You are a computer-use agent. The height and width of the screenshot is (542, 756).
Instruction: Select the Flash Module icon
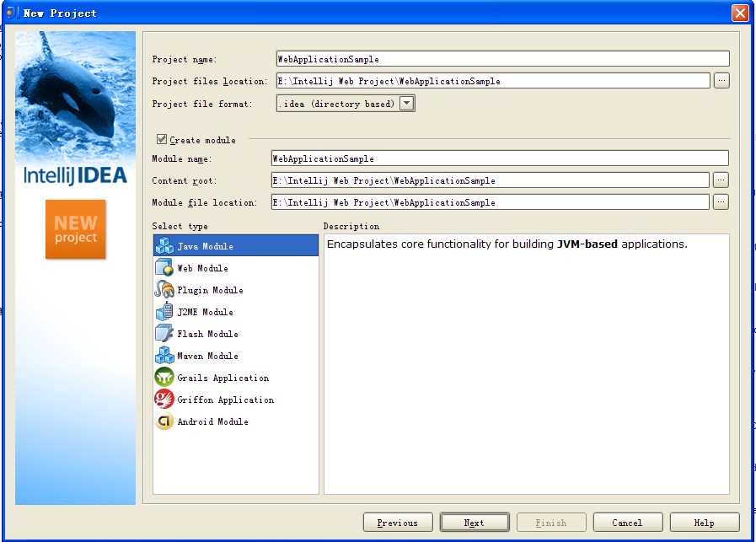pos(165,333)
